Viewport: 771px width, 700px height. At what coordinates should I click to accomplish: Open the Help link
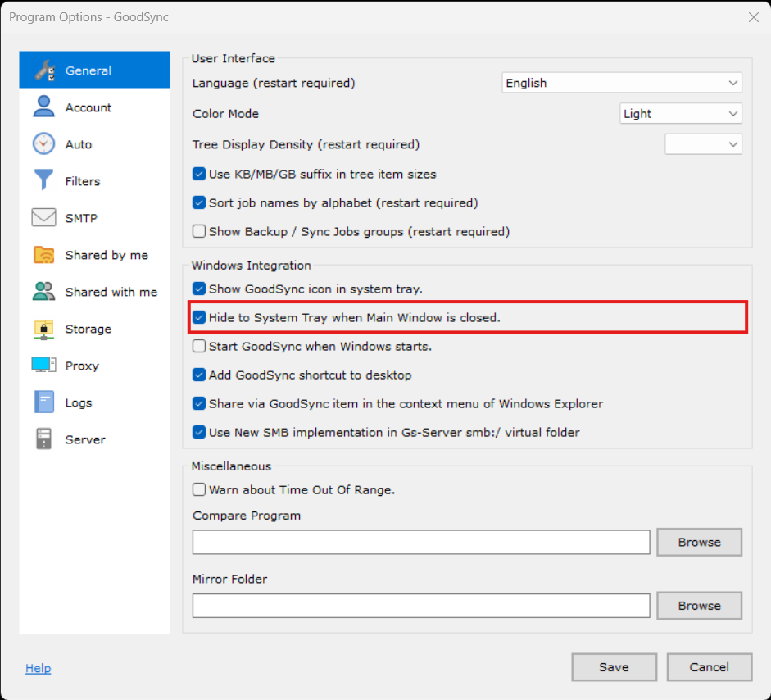point(38,668)
